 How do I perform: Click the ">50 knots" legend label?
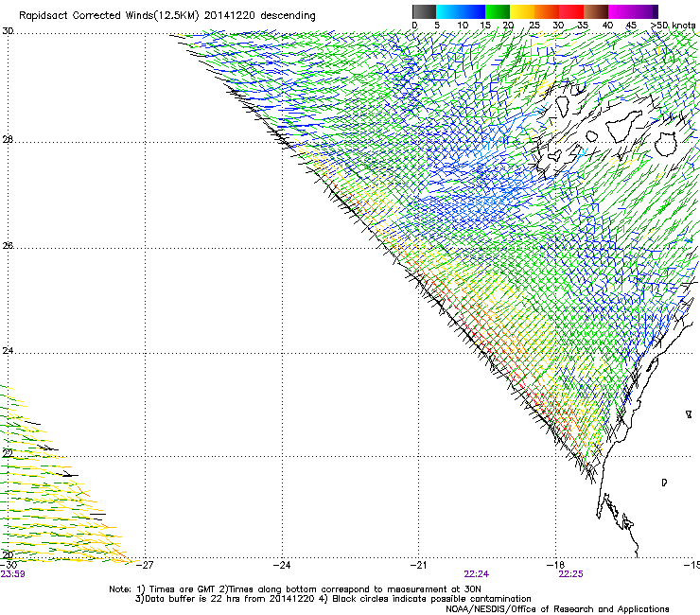click(673, 25)
